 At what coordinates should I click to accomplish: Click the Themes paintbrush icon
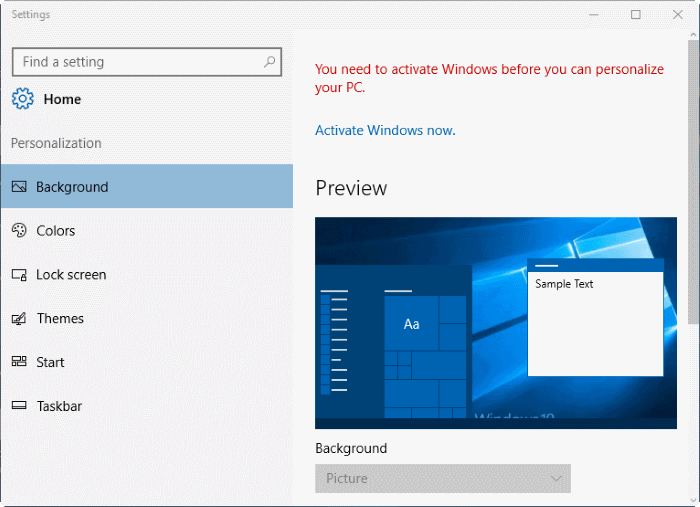click(18, 319)
